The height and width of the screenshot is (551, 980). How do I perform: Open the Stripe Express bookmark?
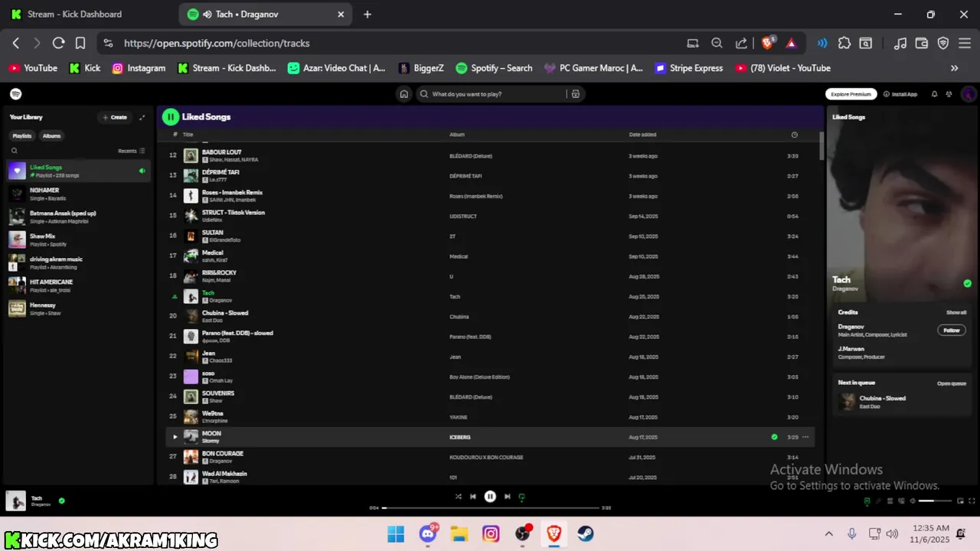point(688,68)
